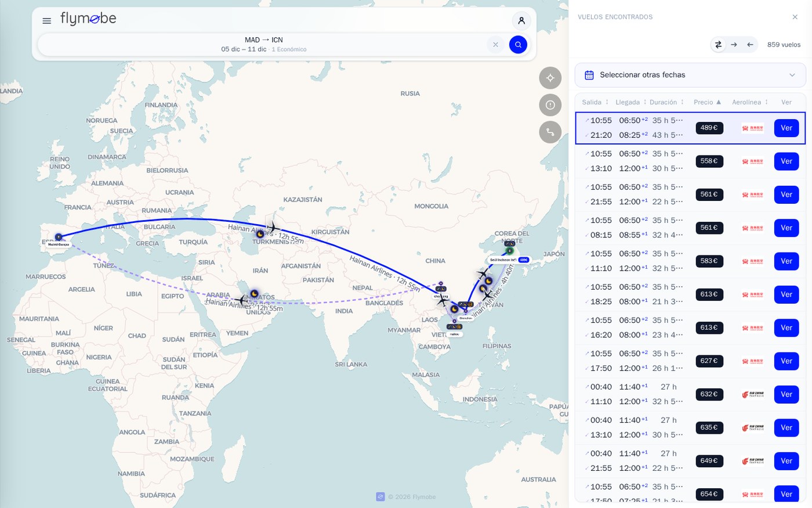Click the 635 € price badge

pos(709,427)
